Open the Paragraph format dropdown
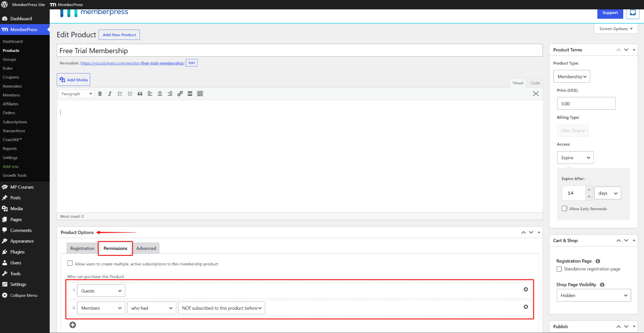The width and height of the screenshot is (644, 333). [x=76, y=94]
